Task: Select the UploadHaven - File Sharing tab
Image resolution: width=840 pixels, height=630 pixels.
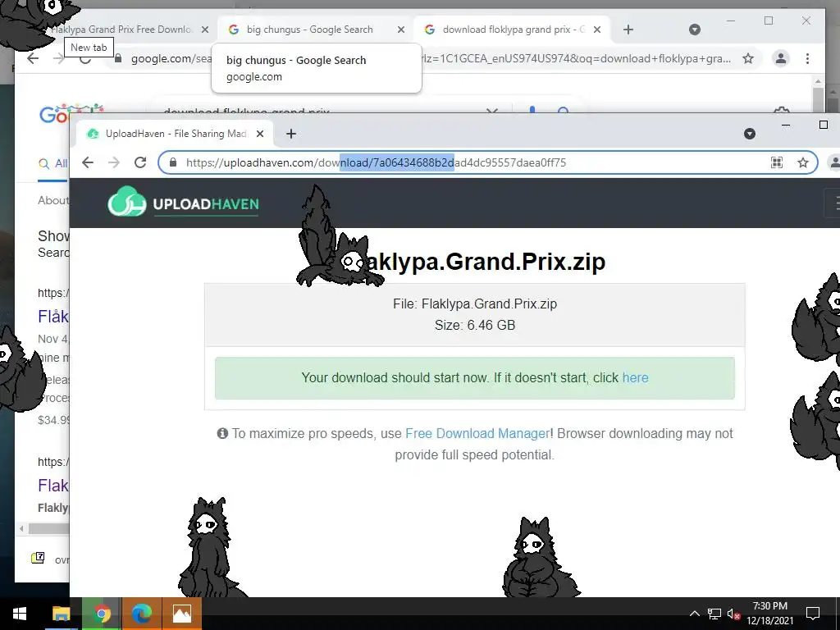Action: [174, 134]
